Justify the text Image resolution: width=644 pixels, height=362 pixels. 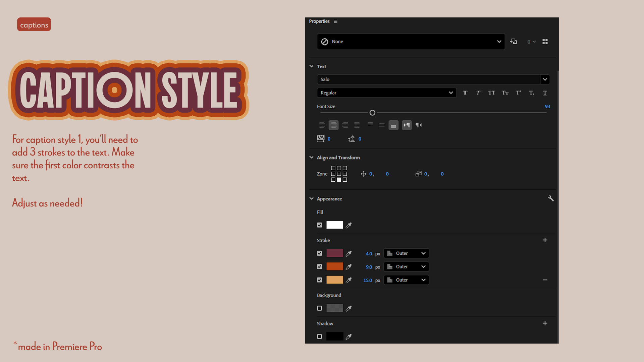click(357, 125)
